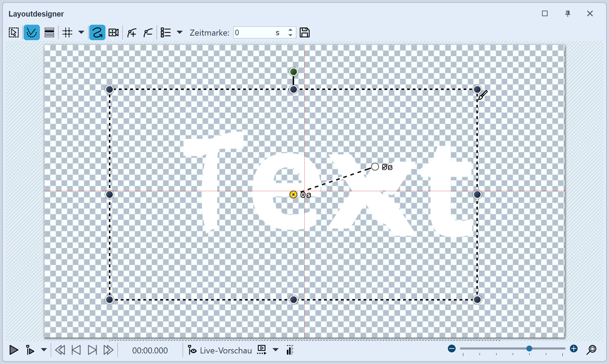Click the level bars icon in bottom bar
The height and width of the screenshot is (364, 609).
[x=290, y=350]
